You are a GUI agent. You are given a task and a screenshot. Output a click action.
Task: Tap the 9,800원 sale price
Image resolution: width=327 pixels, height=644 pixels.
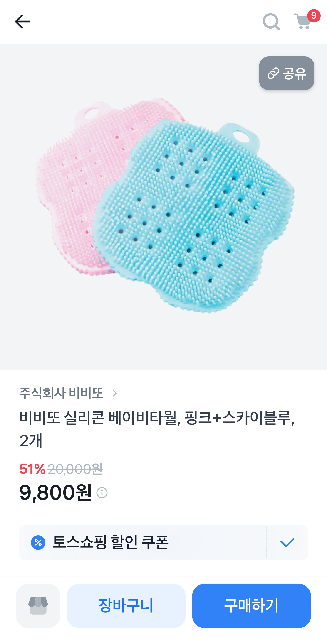point(56,492)
